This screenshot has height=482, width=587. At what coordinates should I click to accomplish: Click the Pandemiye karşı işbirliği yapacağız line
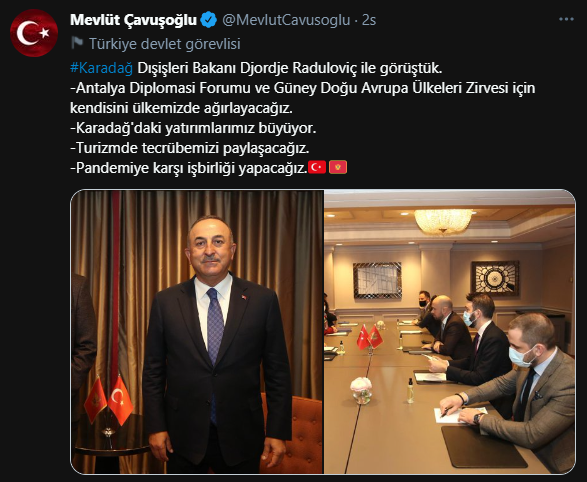[x=189, y=168]
